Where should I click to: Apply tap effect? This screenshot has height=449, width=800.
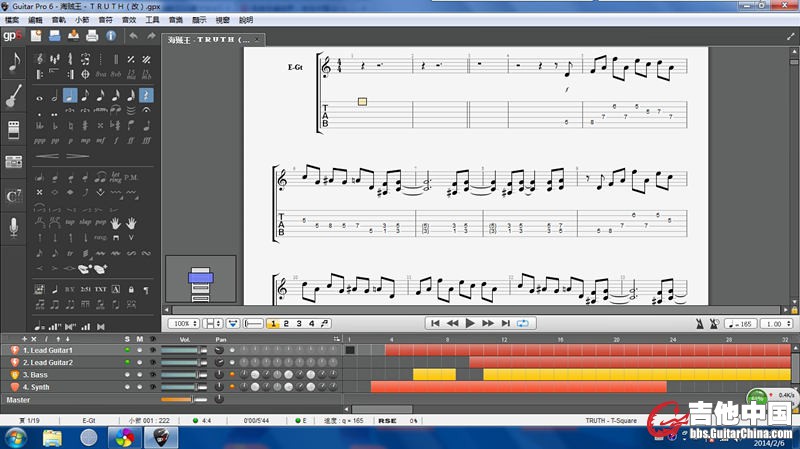click(x=70, y=222)
